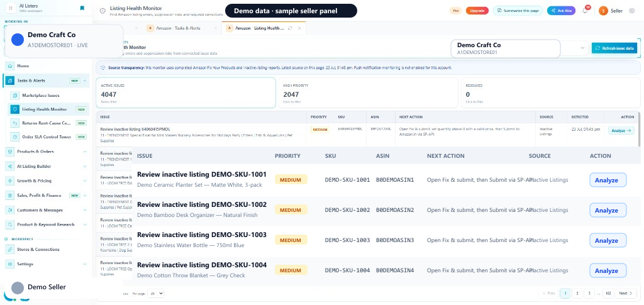Screen dimensions: 644x305
Task: Click the Order SLA Control Tower clock icon
Action: coord(15,136)
